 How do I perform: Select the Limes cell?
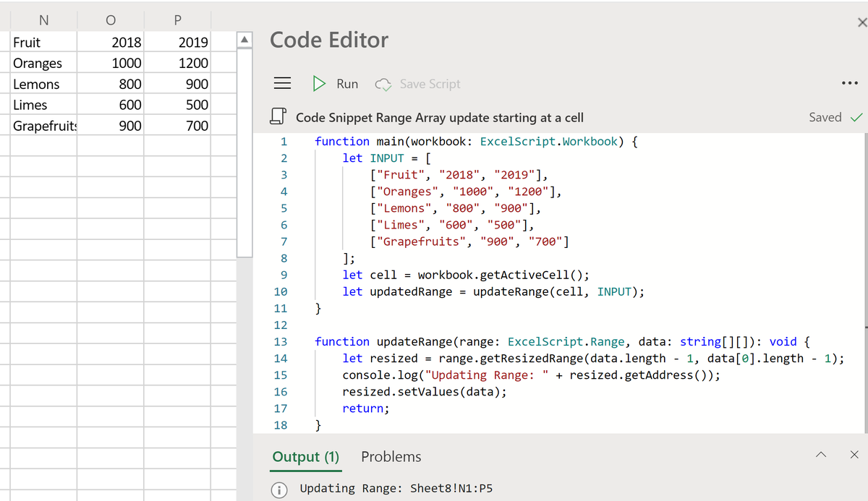click(43, 105)
